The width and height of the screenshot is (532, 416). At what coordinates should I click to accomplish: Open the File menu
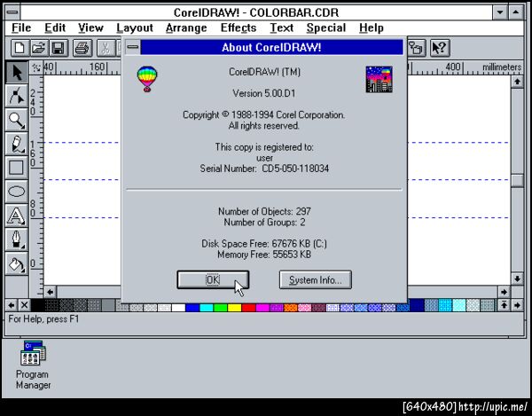pyautogui.click(x=21, y=27)
